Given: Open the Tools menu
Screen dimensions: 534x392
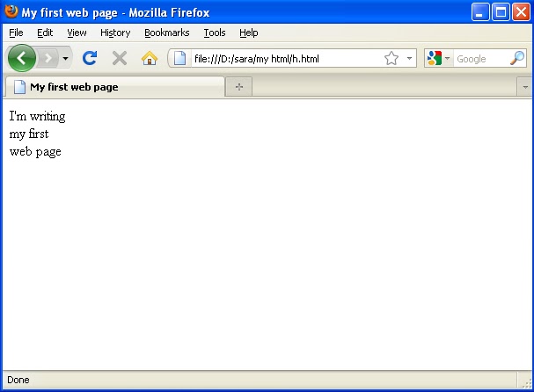Looking at the screenshot, I should [215, 33].
